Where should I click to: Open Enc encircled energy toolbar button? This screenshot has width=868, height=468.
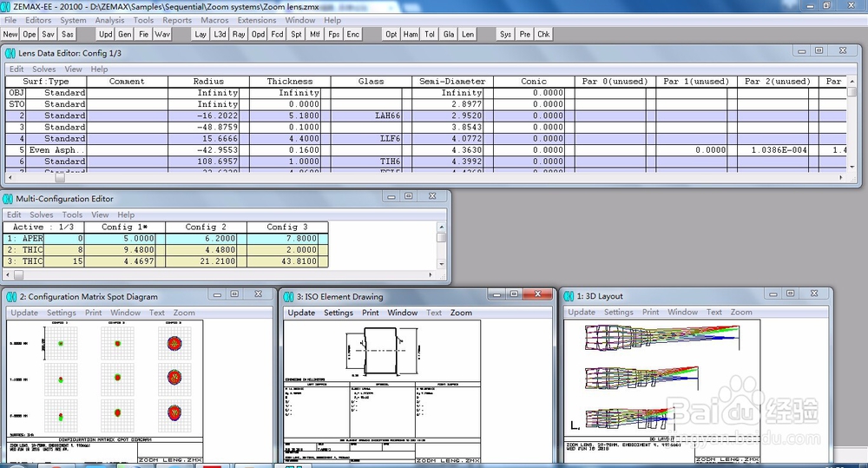point(353,35)
